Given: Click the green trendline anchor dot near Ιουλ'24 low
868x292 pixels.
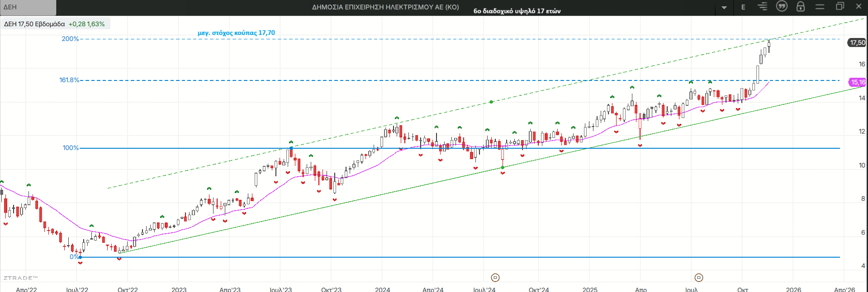Looking at the screenshot, I should (x=503, y=168).
